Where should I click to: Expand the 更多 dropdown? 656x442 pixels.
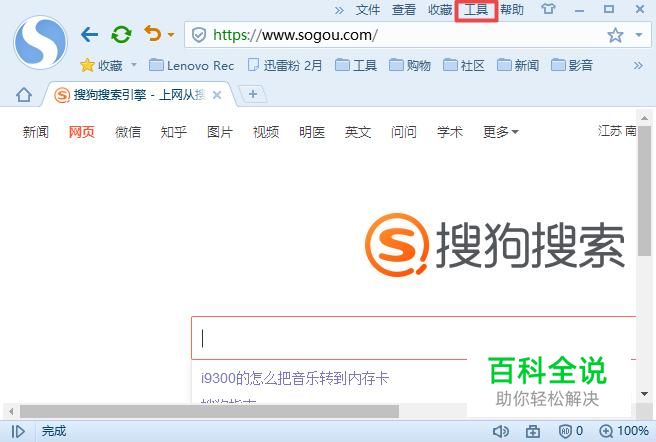click(501, 132)
